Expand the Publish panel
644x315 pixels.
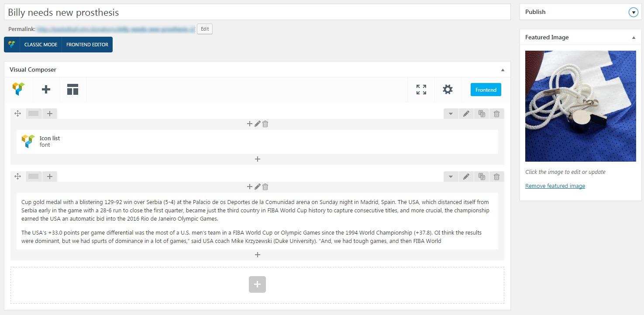point(633,12)
